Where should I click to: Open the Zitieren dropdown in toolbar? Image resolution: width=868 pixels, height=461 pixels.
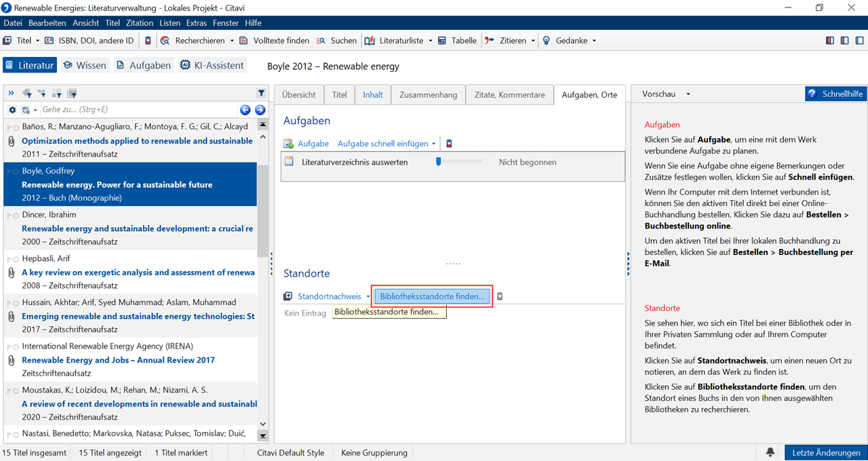pos(533,41)
